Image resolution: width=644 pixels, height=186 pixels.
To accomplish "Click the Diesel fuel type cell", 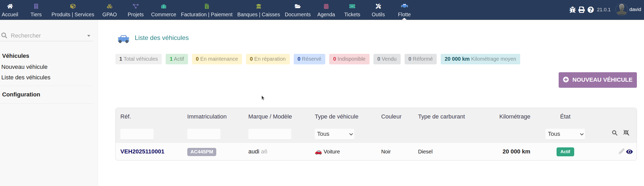I will [x=425, y=152].
